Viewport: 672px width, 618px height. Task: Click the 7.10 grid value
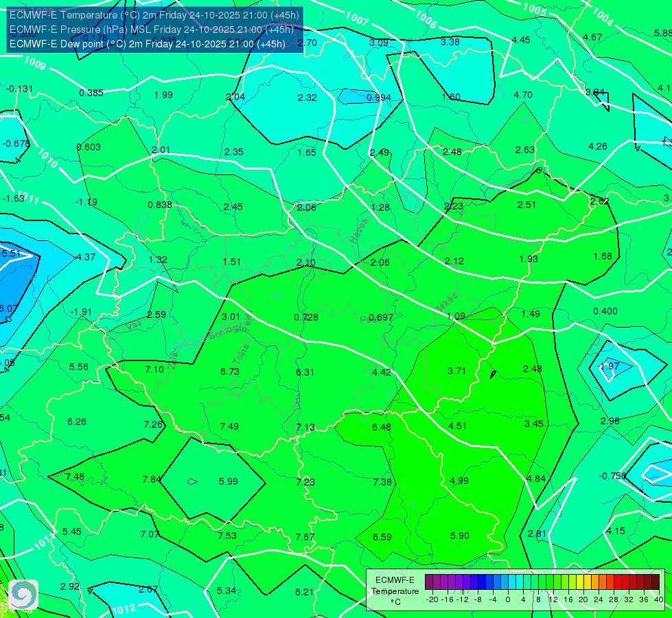[154, 369]
